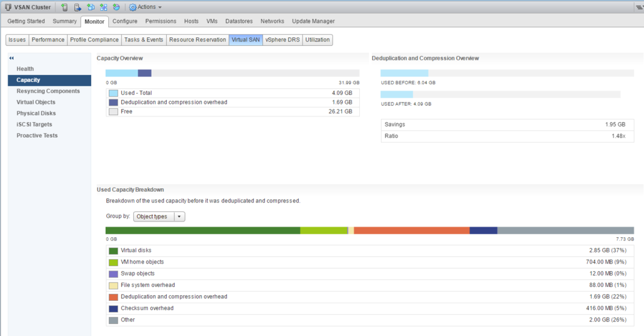This screenshot has height=336, width=644.
Task: Go to the Networks tab
Action: [x=272, y=21]
